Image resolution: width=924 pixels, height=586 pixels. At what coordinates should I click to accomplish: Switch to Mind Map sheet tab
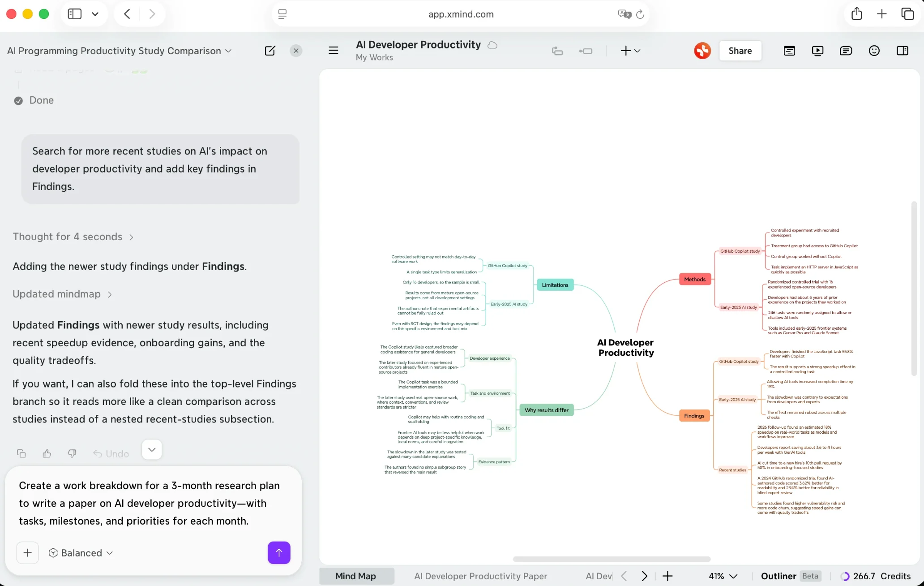coord(356,576)
